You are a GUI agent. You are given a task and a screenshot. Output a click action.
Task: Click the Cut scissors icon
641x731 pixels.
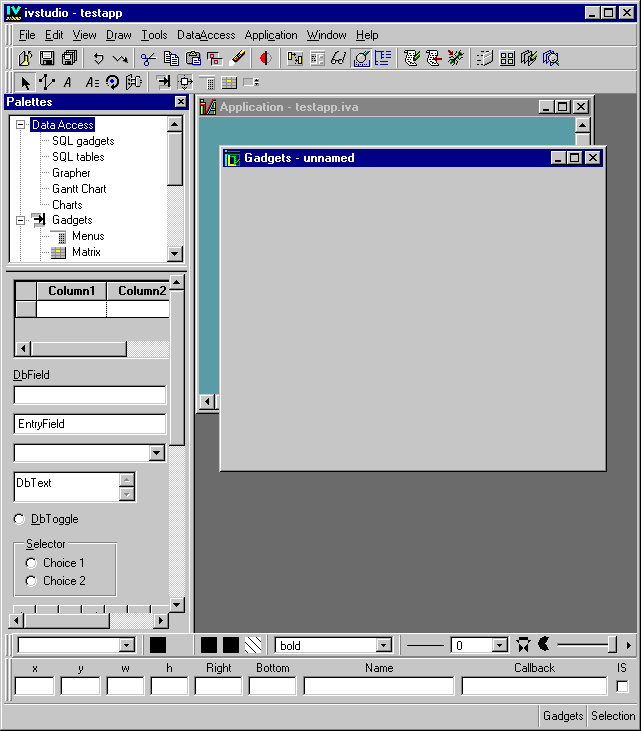pos(148,59)
